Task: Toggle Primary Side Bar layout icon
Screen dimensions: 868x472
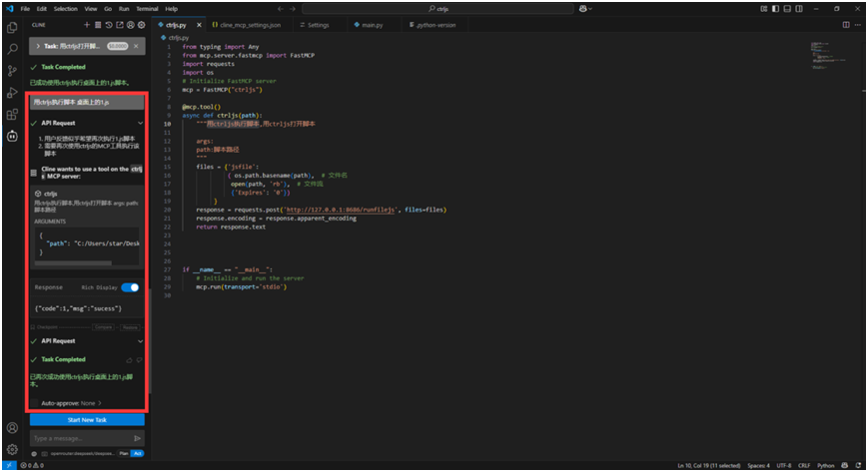Action: click(775, 9)
